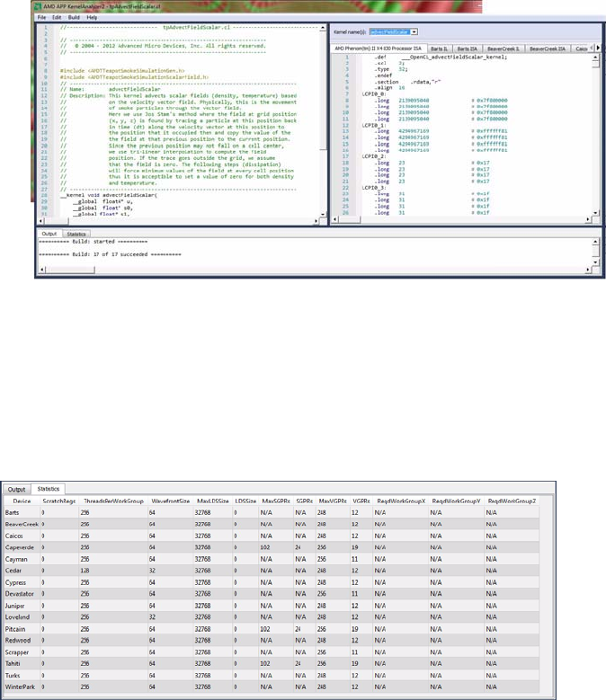This screenshot has width=606, height=700.
Task: Click the ISA panel's scroll up arrow
Action: coord(596,58)
